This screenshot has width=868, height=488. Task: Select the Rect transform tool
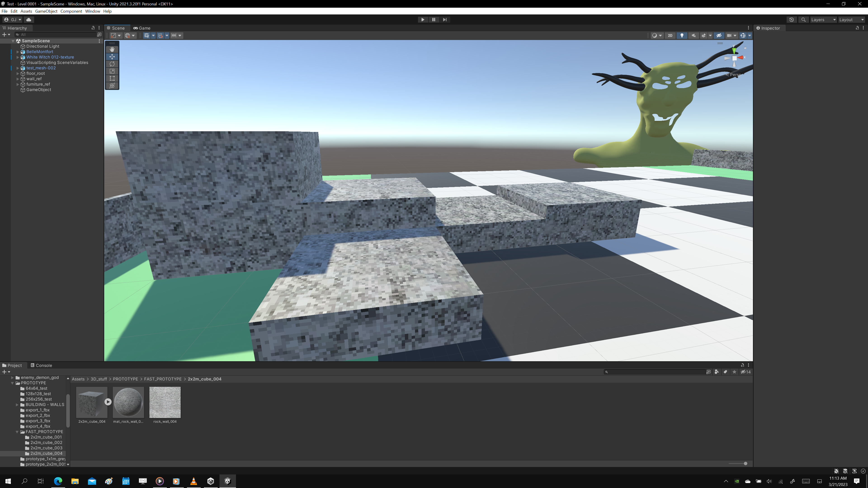pos(112,78)
